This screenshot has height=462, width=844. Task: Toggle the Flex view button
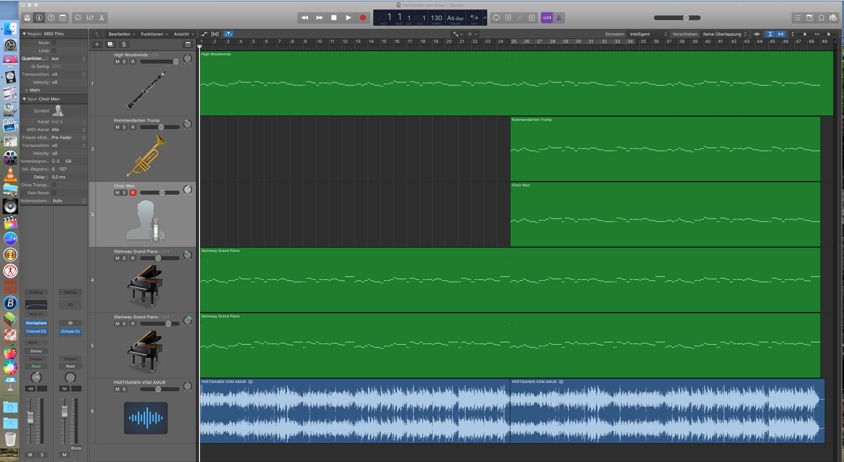click(215, 34)
